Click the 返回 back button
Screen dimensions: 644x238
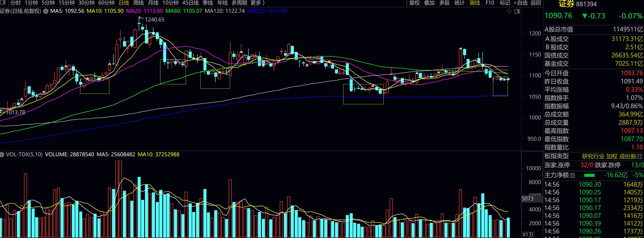[536, 3]
